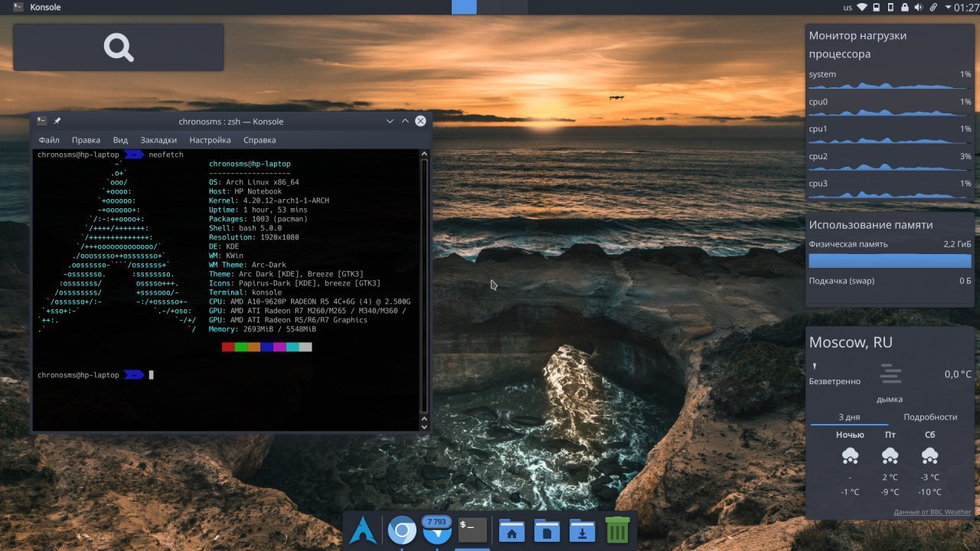This screenshot has height=551, width=980.
Task: Open the battery status tray icon
Action: click(x=876, y=8)
